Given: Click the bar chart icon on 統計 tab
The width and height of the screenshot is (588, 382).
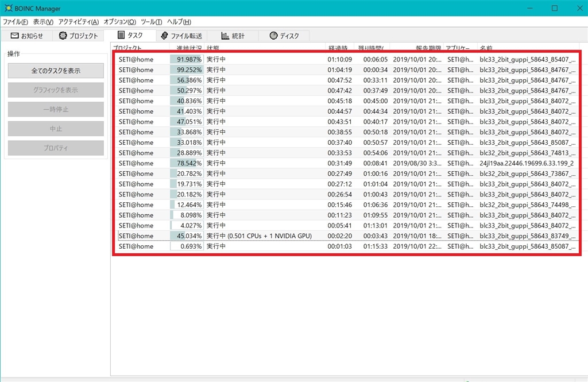Looking at the screenshot, I should click(225, 36).
